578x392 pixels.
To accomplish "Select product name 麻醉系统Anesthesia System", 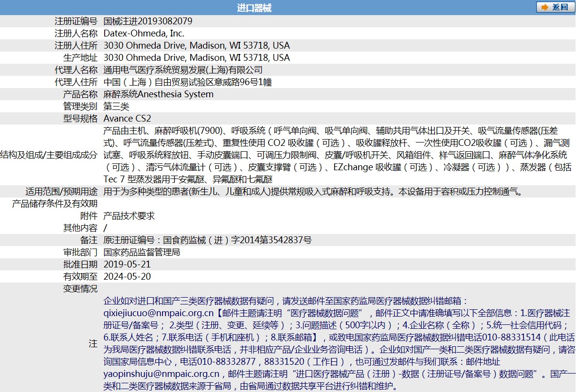I will click(x=159, y=94).
